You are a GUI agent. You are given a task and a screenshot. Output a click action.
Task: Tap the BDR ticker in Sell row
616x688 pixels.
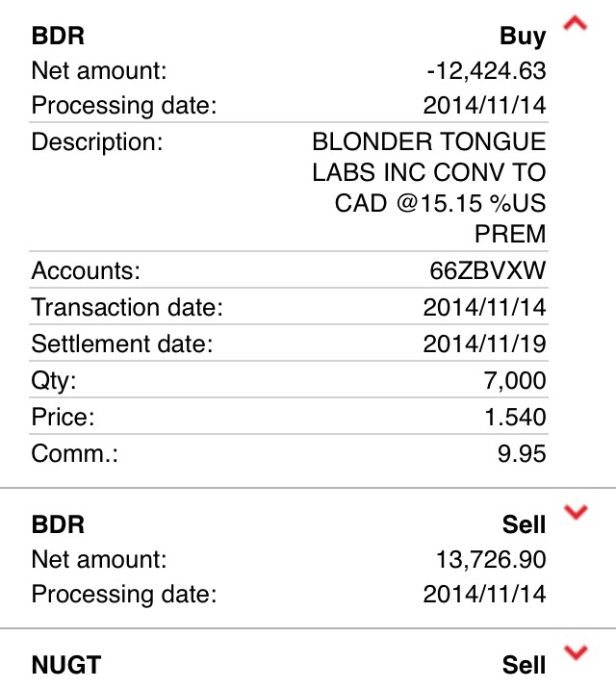point(59,524)
